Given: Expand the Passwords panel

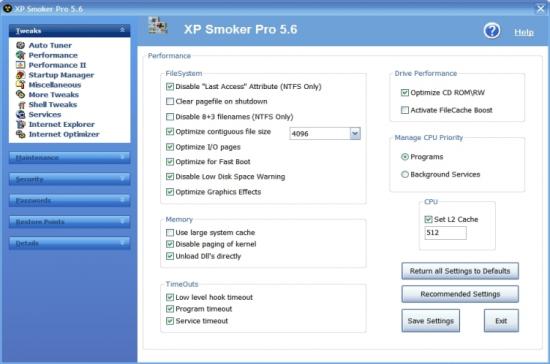Looking at the screenshot, I should [x=69, y=201].
